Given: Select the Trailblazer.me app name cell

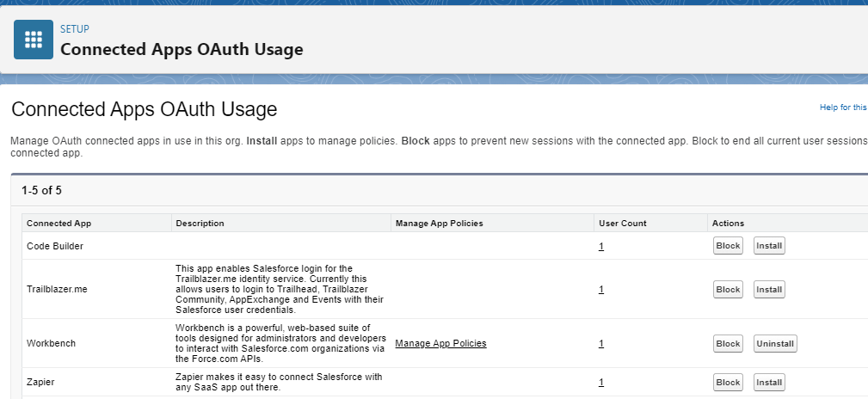Looking at the screenshot, I should 97,289.
